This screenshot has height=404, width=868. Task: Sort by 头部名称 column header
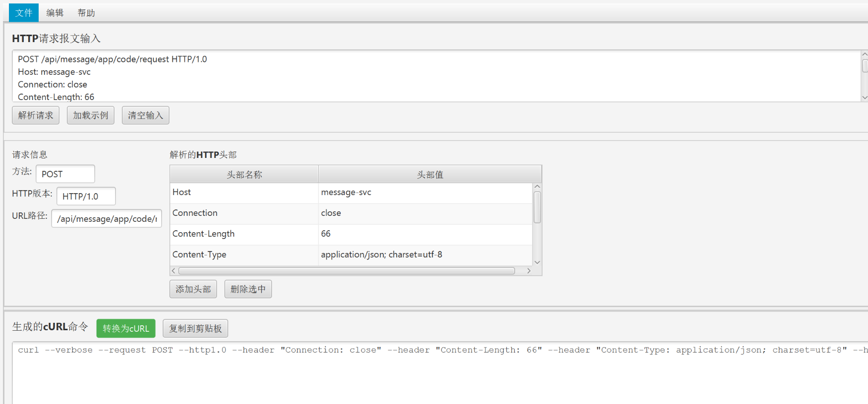(244, 175)
